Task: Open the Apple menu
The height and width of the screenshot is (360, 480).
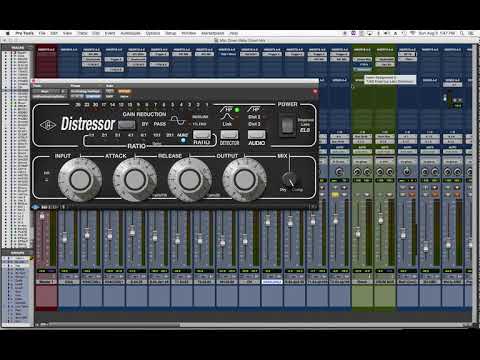Action: (x=7, y=33)
